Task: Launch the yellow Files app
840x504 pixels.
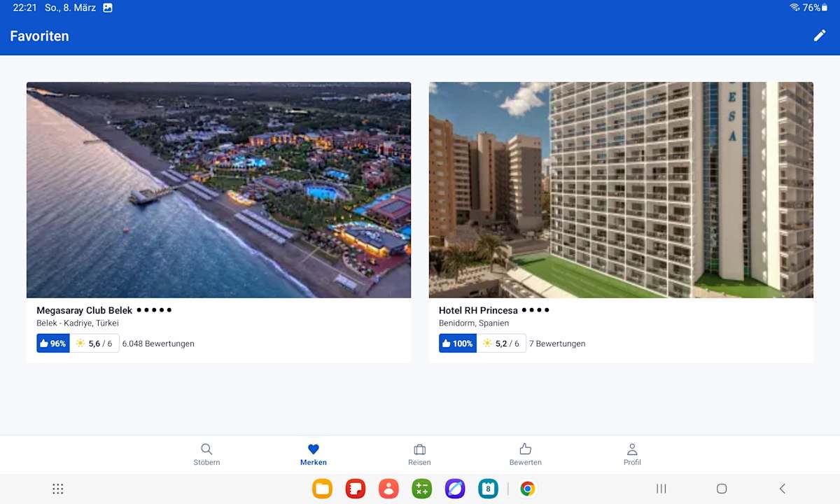Action: [x=322, y=489]
